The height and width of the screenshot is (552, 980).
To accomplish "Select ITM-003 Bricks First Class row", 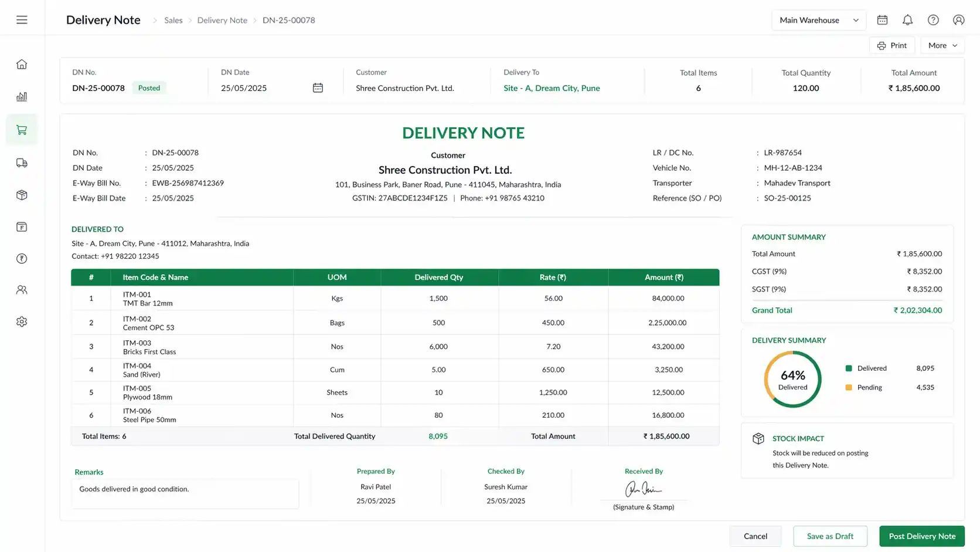I will (395, 347).
